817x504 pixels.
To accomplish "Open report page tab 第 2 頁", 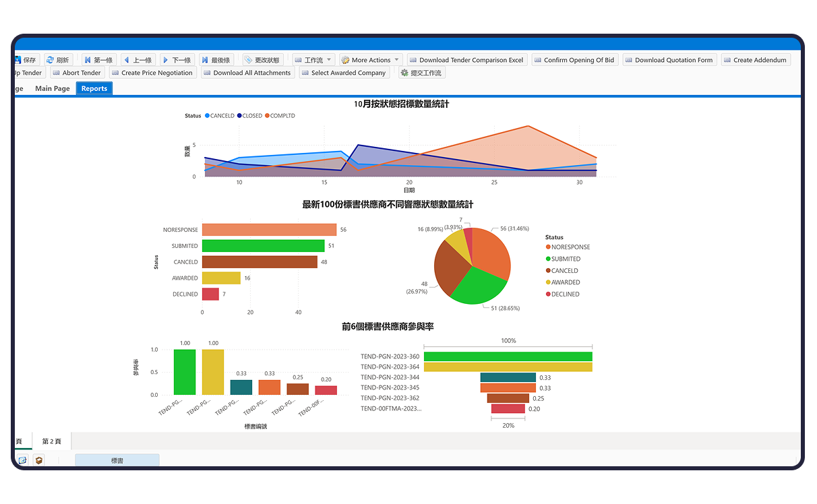I will pos(51,441).
